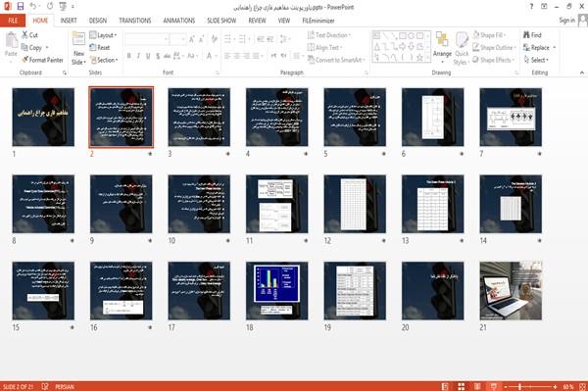Open Text Direction dropdown
The width and height of the screenshot is (588, 391).
click(x=329, y=35)
